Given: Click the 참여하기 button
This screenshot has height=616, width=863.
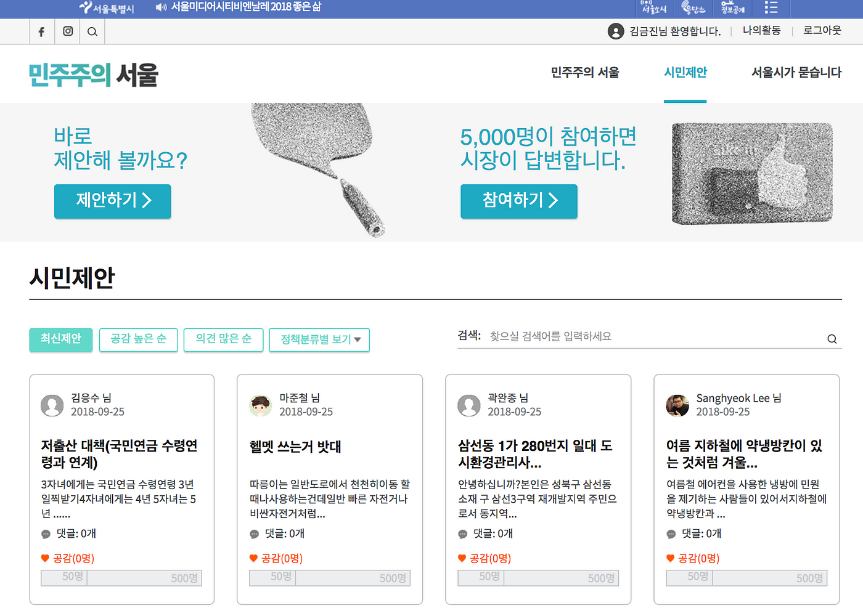Looking at the screenshot, I should (519, 201).
